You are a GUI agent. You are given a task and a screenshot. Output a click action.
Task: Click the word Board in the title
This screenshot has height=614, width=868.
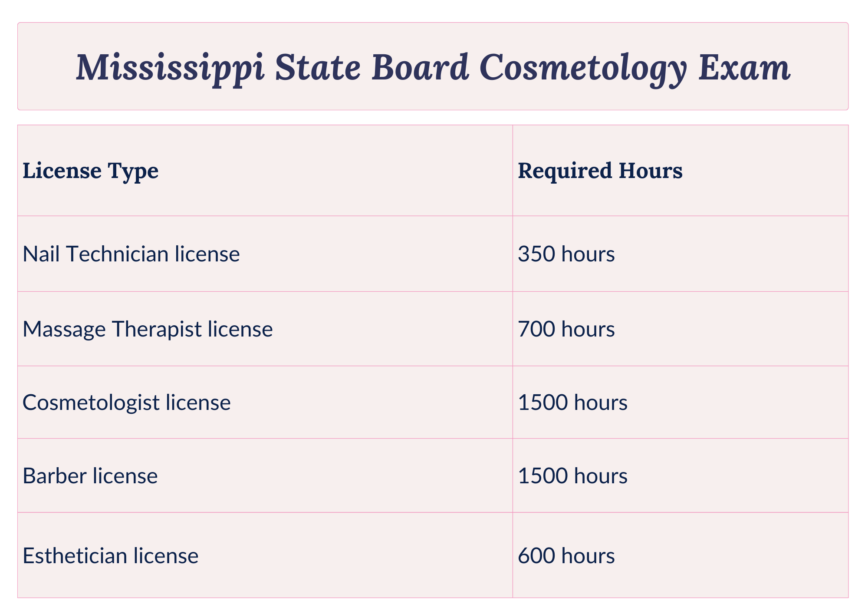pyautogui.click(x=420, y=67)
